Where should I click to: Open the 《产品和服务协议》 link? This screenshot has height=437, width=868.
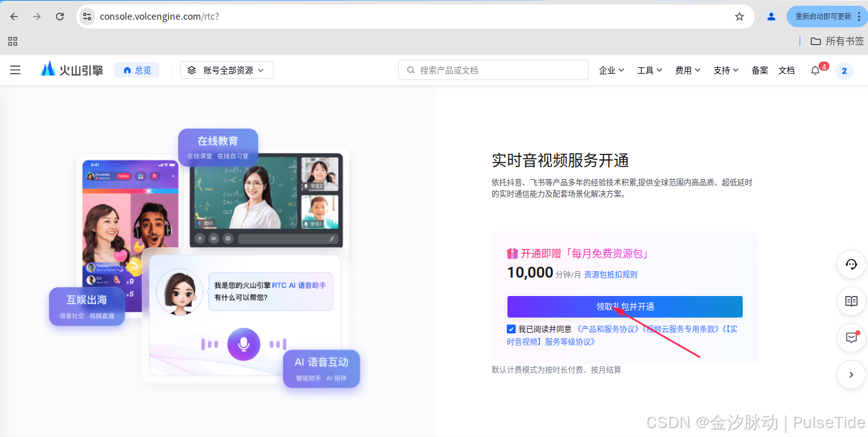(x=607, y=329)
